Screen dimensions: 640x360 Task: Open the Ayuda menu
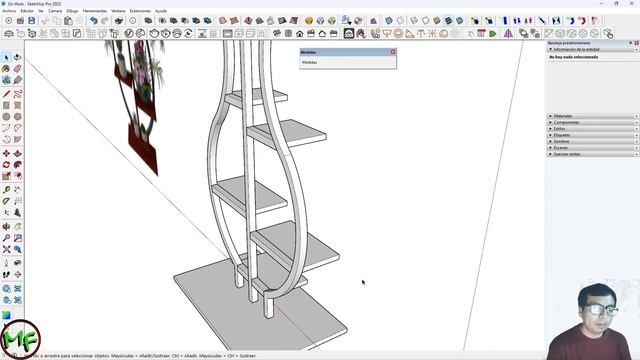coord(161,11)
